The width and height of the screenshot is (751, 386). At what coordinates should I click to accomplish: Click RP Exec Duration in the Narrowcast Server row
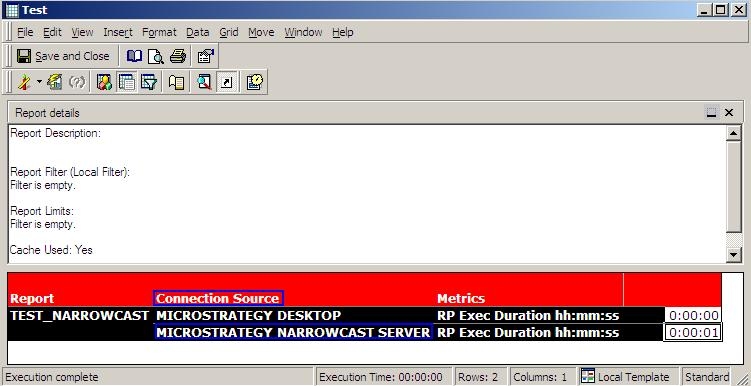click(528, 332)
